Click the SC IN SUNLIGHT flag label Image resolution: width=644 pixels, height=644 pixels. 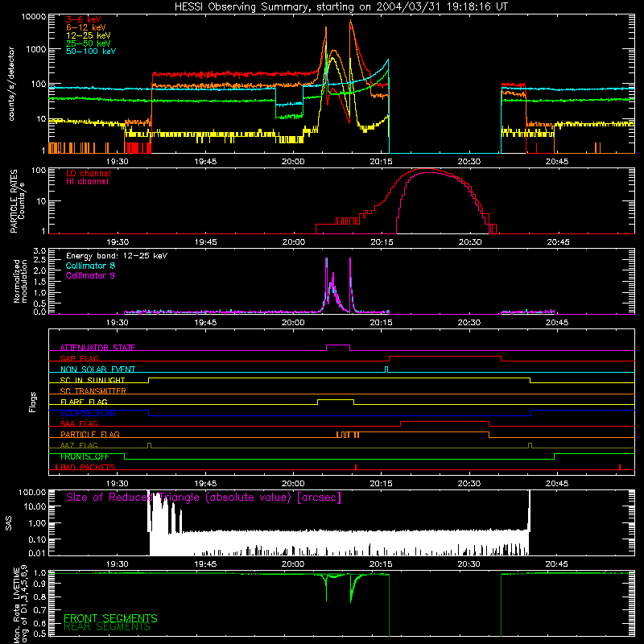[x=93, y=380]
